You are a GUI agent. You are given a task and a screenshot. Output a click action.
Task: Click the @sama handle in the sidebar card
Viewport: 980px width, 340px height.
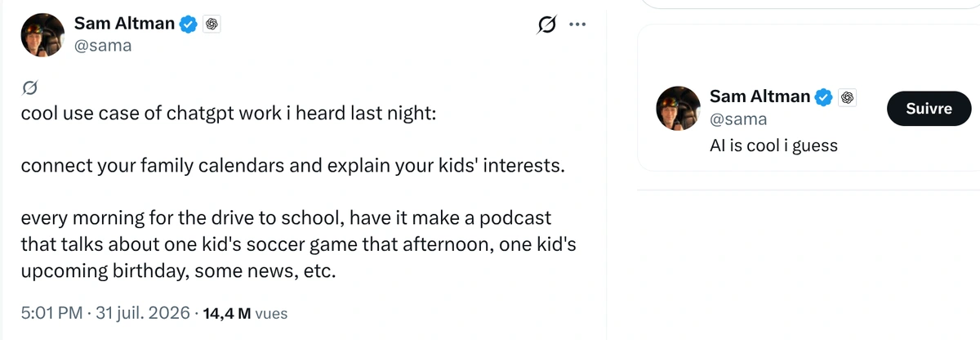coord(738,119)
